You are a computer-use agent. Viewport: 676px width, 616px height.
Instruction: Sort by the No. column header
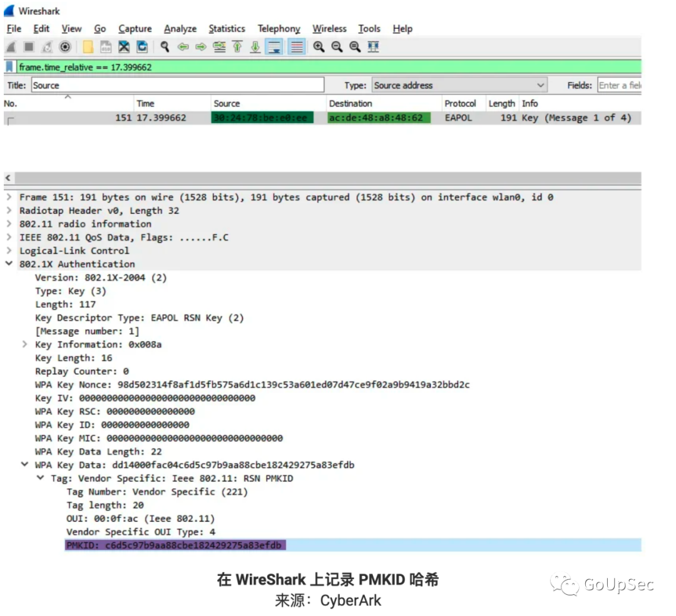pos(68,103)
